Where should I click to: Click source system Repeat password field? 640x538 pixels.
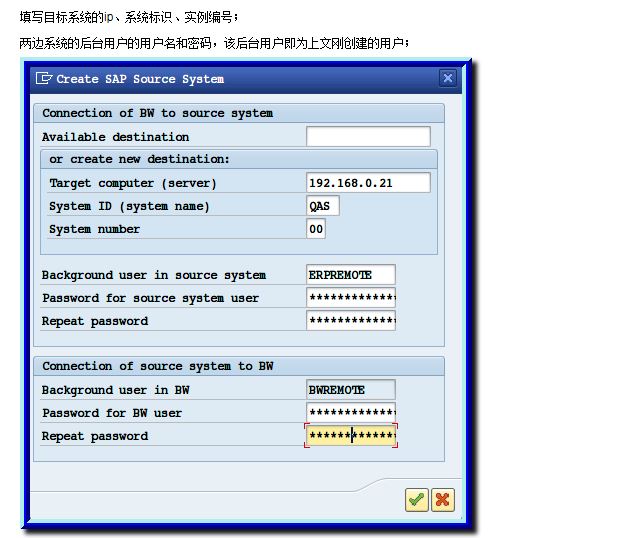(x=351, y=320)
